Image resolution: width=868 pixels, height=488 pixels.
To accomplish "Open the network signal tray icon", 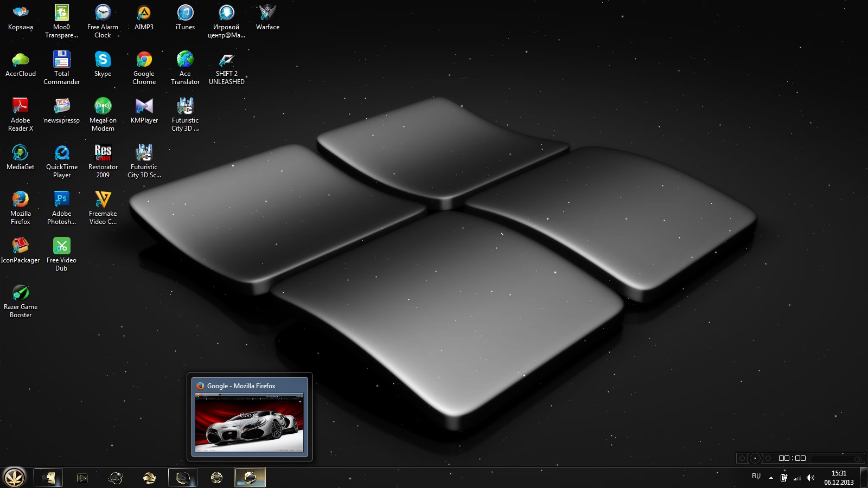I will (797, 478).
